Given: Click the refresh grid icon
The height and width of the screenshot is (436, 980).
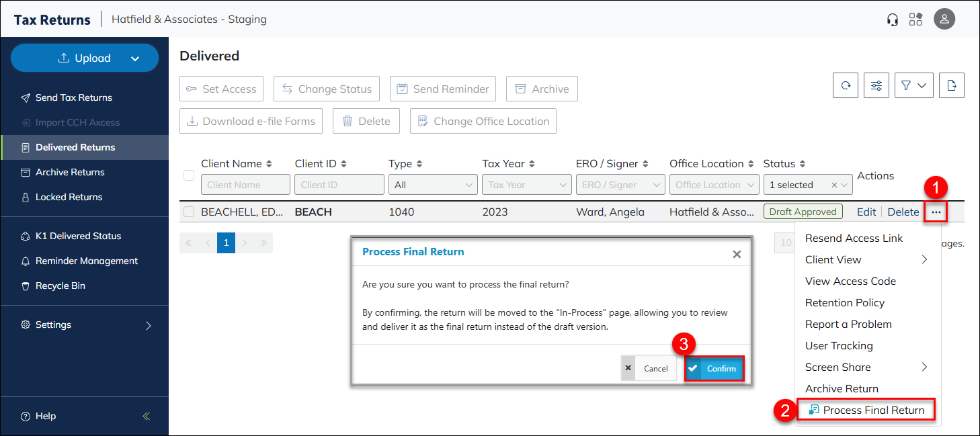Looking at the screenshot, I should click(846, 85).
